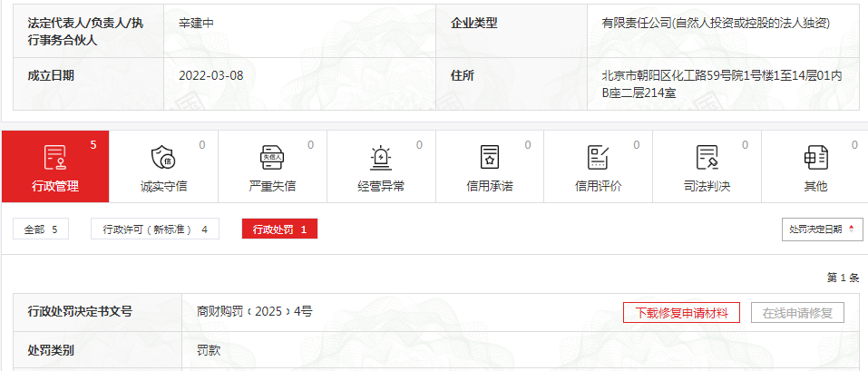The image size is (868, 371).
Task: Select the 信用评价 checklist icon
Action: [598, 157]
